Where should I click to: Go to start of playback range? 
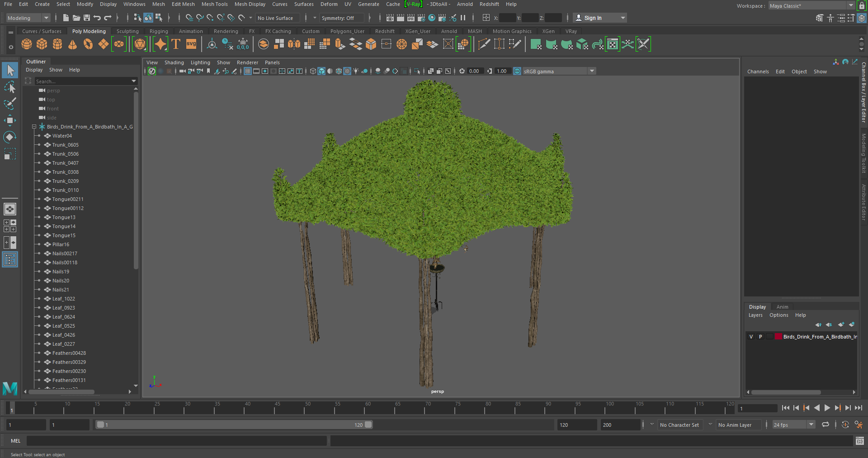click(x=786, y=408)
